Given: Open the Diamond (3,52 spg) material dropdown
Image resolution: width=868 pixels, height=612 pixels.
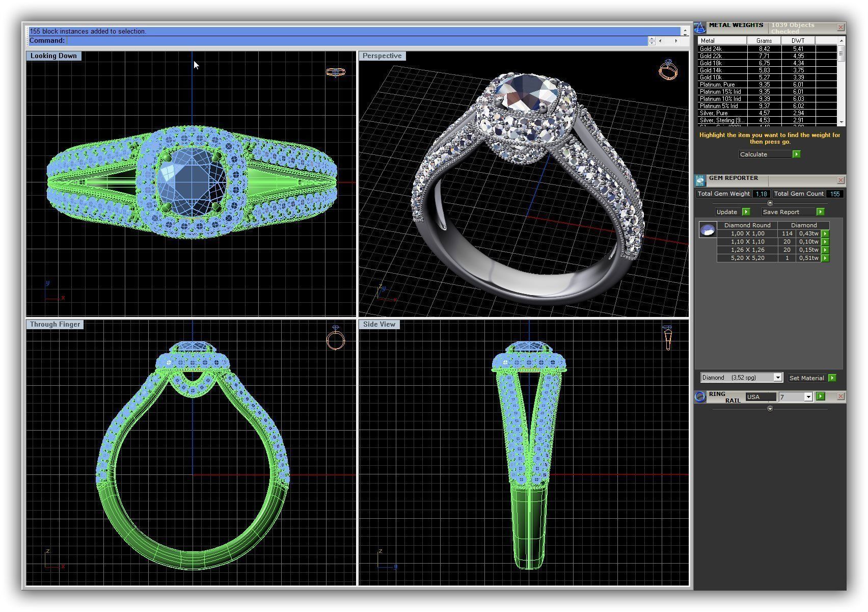Looking at the screenshot, I should tap(777, 378).
